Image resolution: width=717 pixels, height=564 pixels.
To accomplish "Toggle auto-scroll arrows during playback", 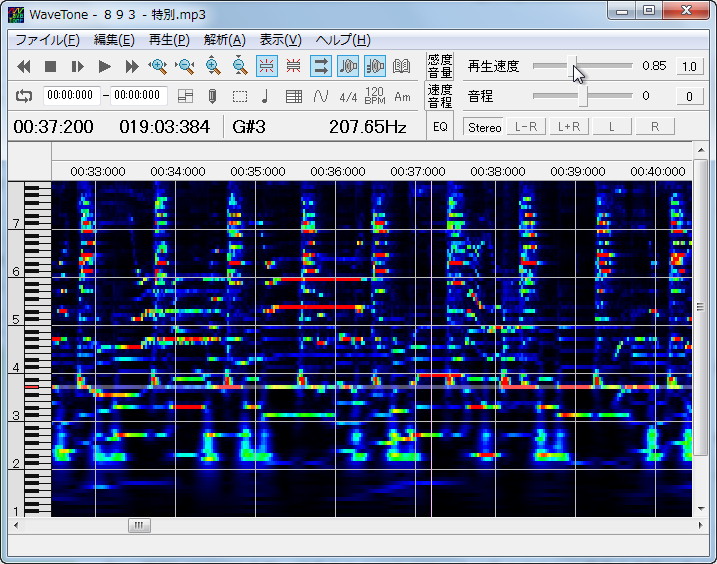I will pyautogui.click(x=321, y=66).
